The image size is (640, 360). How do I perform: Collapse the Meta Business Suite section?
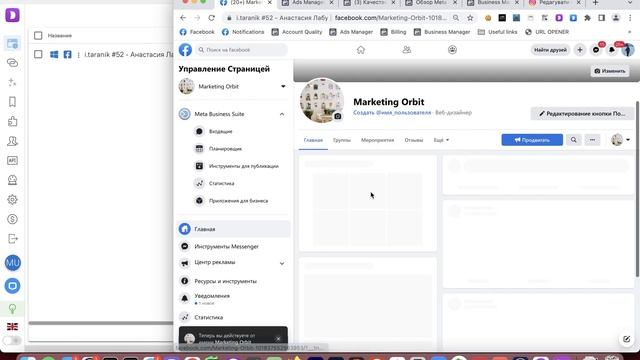coord(282,114)
